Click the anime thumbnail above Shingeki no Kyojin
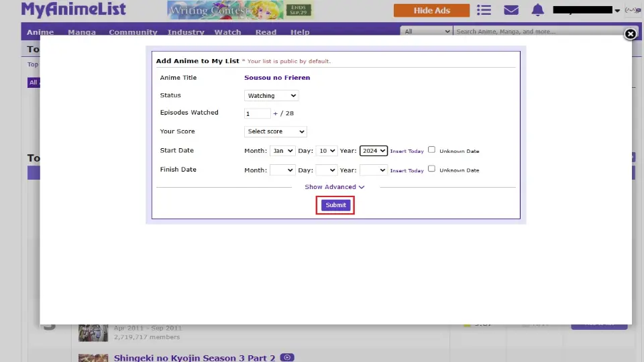Viewport: 644px width, 362px height. point(93,333)
